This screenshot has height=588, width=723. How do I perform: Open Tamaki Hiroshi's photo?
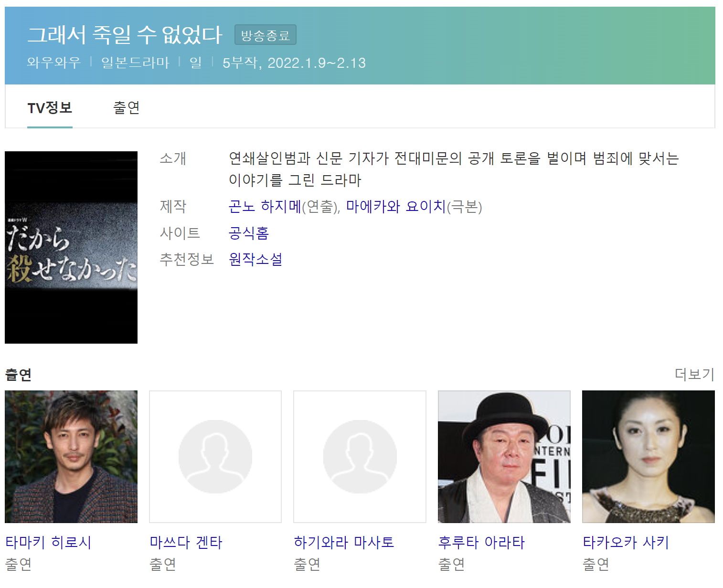click(x=71, y=457)
